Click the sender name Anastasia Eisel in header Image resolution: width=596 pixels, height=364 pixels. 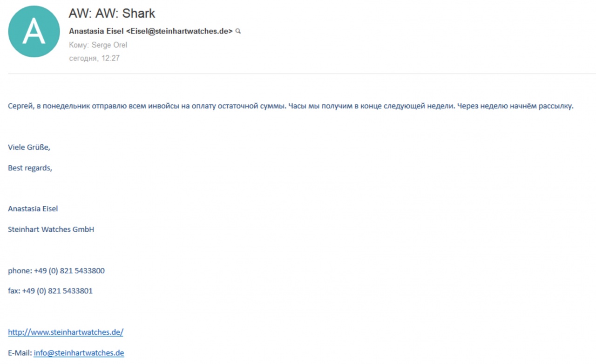[x=96, y=31]
